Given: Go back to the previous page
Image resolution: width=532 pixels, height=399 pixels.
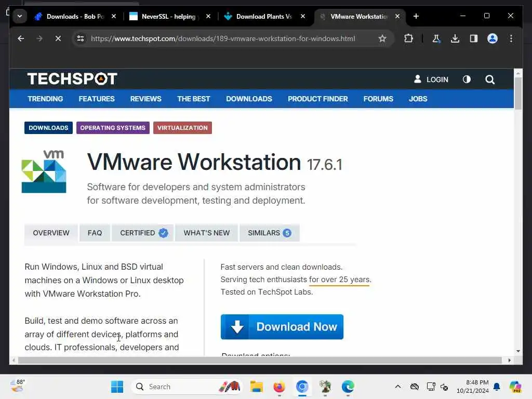Looking at the screenshot, I should pyautogui.click(x=21, y=38).
